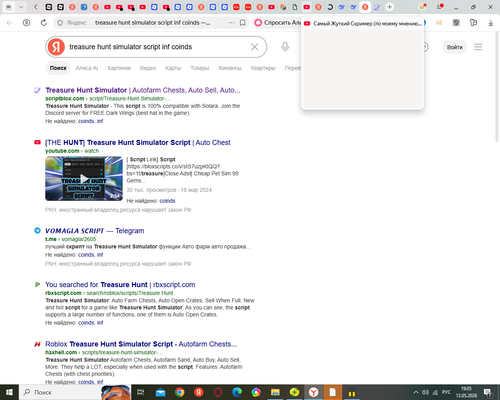
Task: Click the active Yandex Browser taskbar icon
Action: (314, 392)
